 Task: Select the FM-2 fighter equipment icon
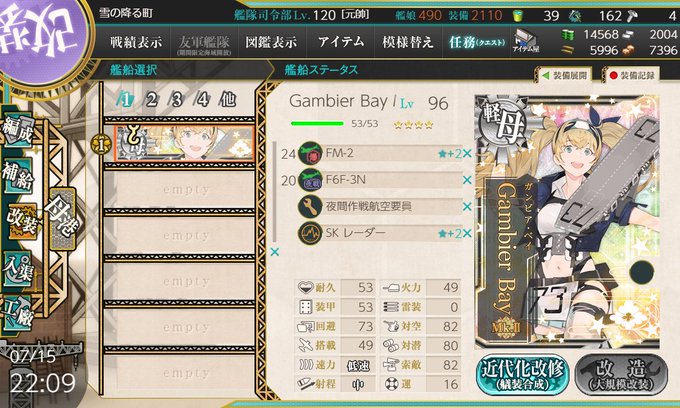[311, 153]
